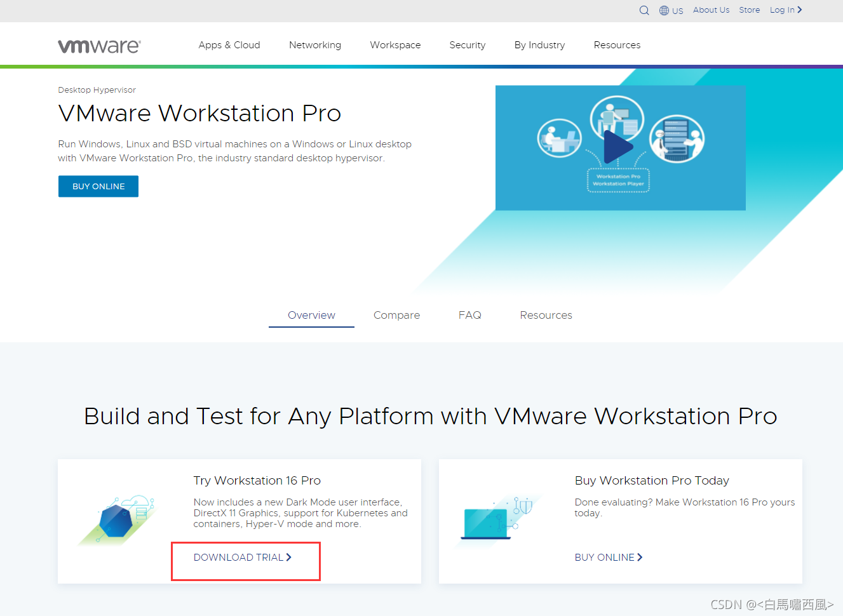Open the Networking menu

(x=315, y=45)
